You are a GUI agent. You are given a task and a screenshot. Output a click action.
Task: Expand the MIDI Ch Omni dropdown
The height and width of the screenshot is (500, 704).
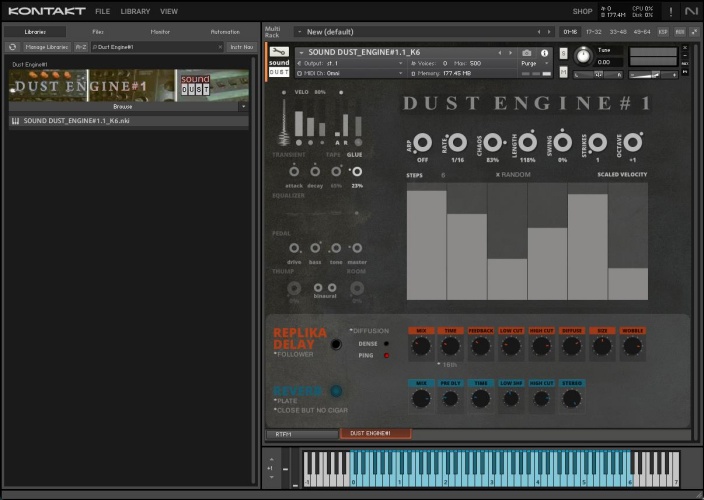click(x=401, y=73)
